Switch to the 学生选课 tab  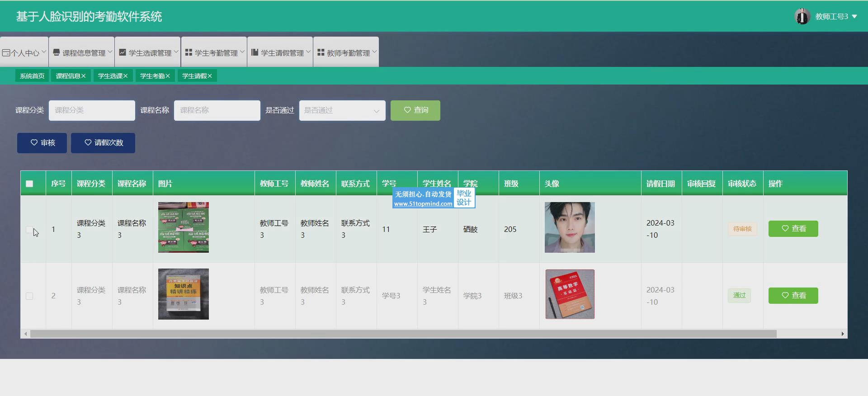[x=110, y=76]
